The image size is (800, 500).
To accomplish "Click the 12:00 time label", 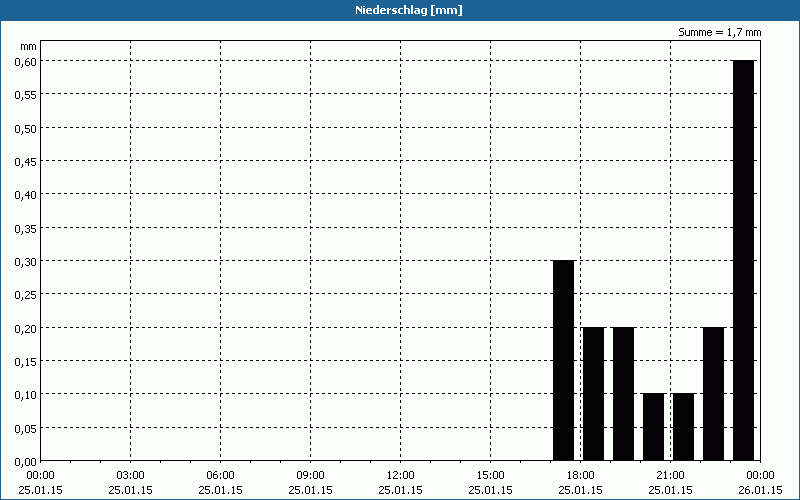I will pos(401,475).
